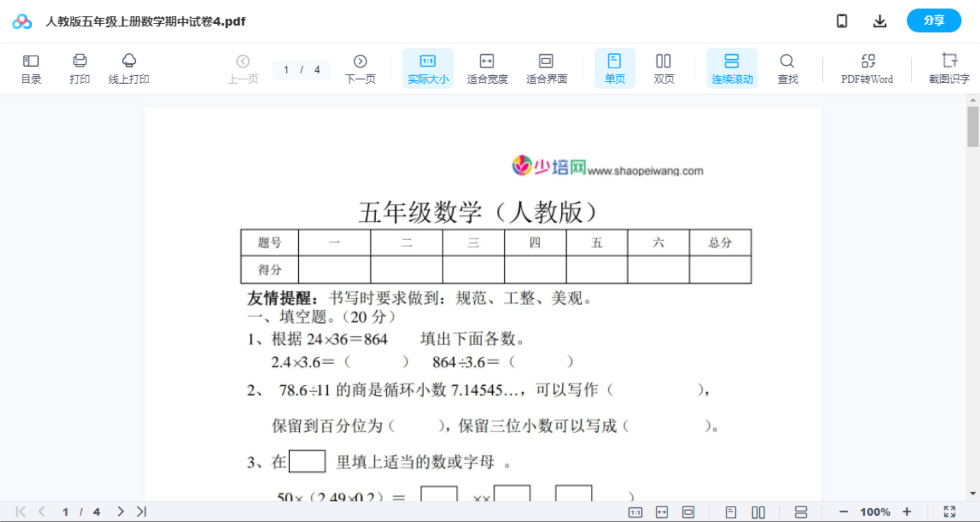
Task: Click the 题号 table cell
Action: click(x=270, y=243)
